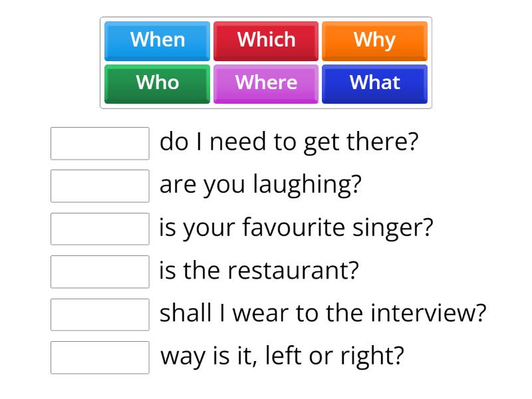Select the word tile "Where"
Viewport: 532px width, 399px height.
[266, 83]
